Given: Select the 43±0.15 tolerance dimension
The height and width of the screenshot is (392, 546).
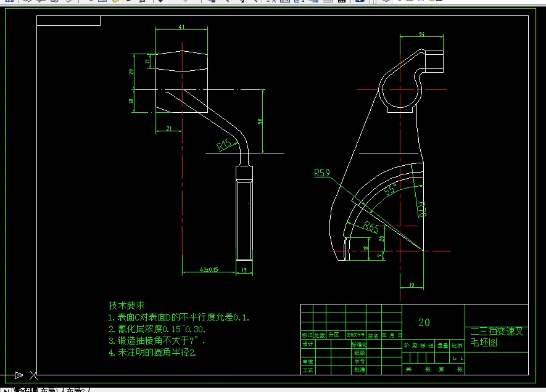Looking at the screenshot, I should pyautogui.click(x=209, y=269).
